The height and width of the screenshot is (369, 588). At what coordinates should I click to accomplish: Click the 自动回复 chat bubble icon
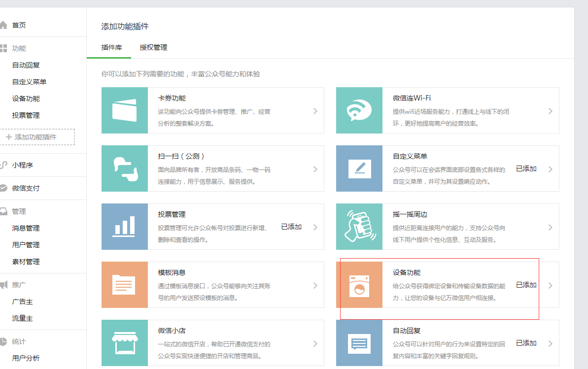pyautogui.click(x=359, y=343)
